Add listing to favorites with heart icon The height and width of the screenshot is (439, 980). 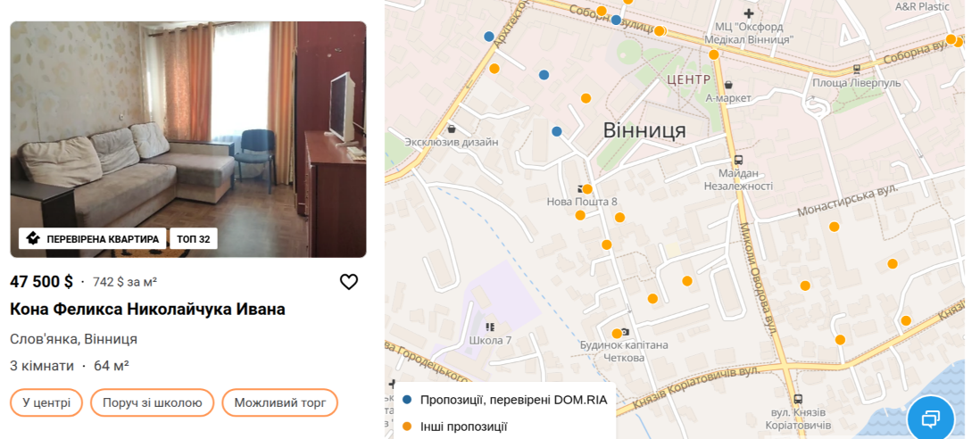(x=349, y=282)
